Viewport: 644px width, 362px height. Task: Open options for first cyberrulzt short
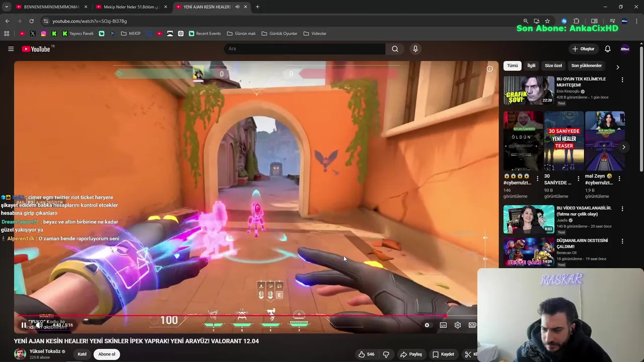(x=537, y=178)
